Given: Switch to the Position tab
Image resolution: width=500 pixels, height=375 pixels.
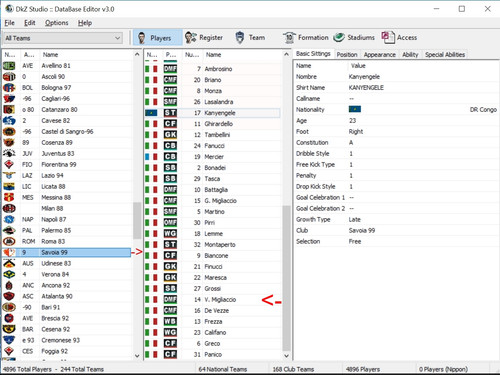Looking at the screenshot, I should tap(347, 55).
